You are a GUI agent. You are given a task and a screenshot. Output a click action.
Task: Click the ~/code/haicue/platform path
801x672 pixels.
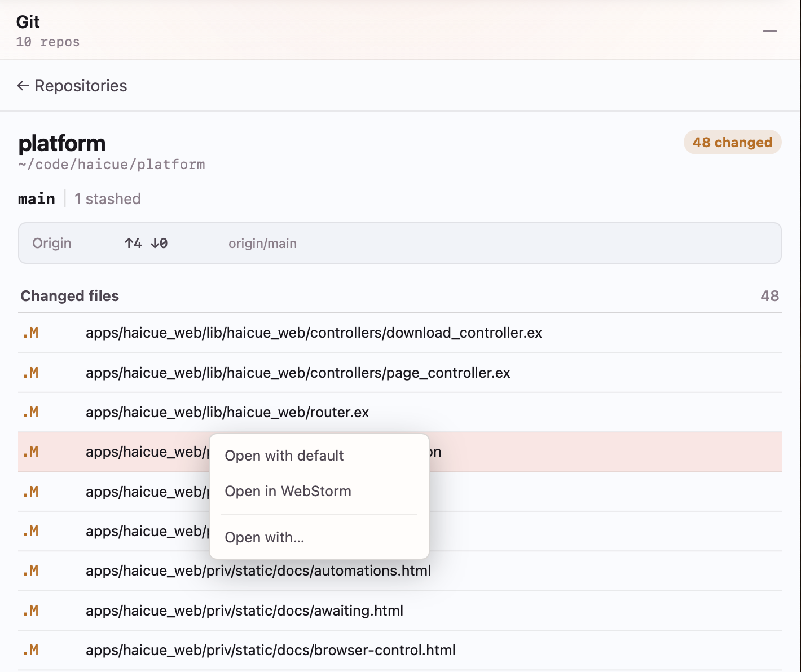coord(112,165)
